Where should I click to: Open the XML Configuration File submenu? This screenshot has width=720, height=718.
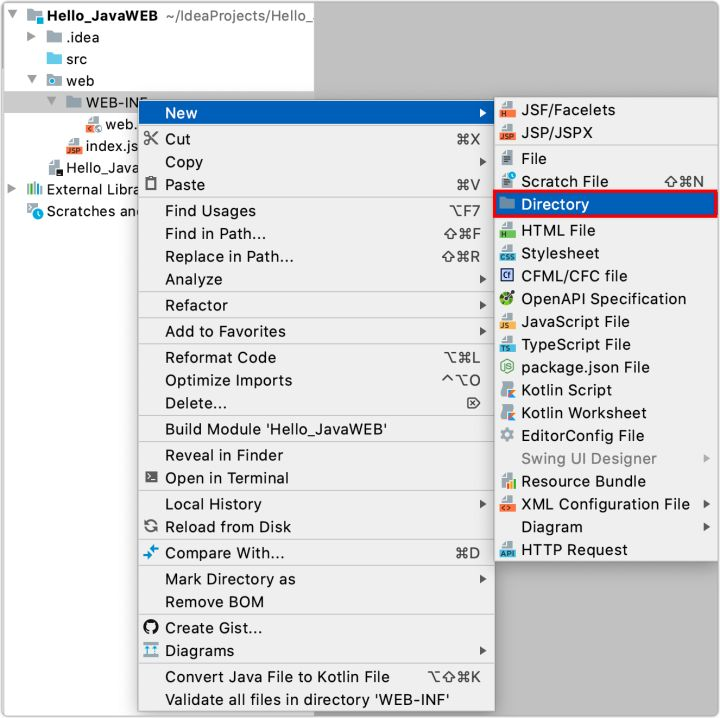tap(605, 504)
